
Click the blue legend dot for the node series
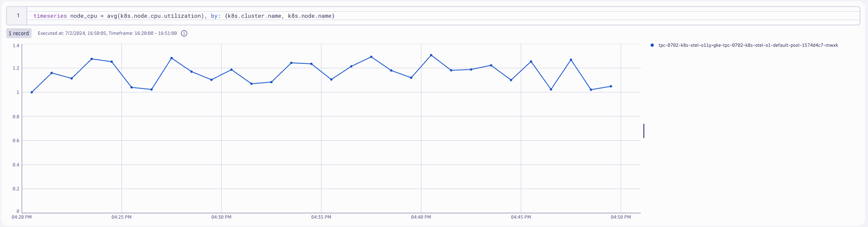(652, 45)
